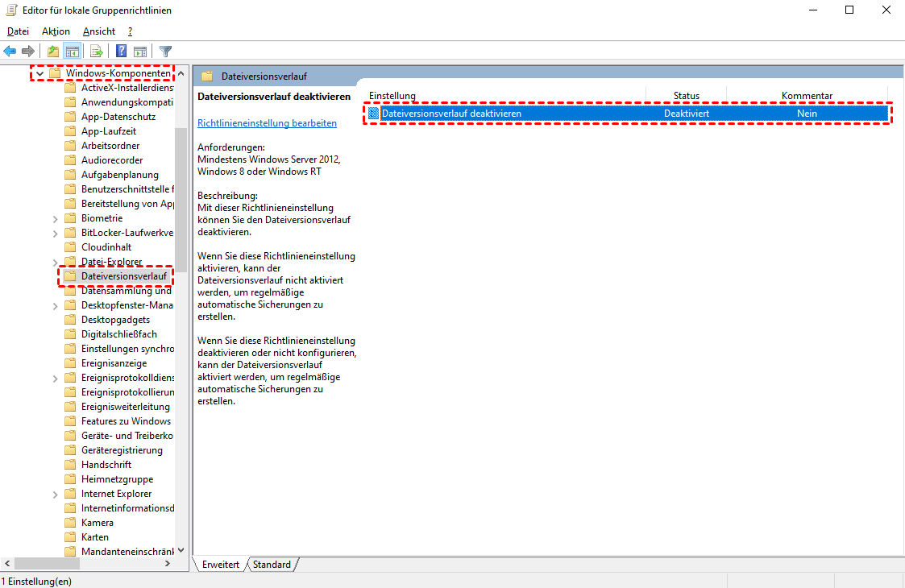Click the Export list toolbar icon
The height and width of the screenshot is (588, 905).
pyautogui.click(x=97, y=52)
